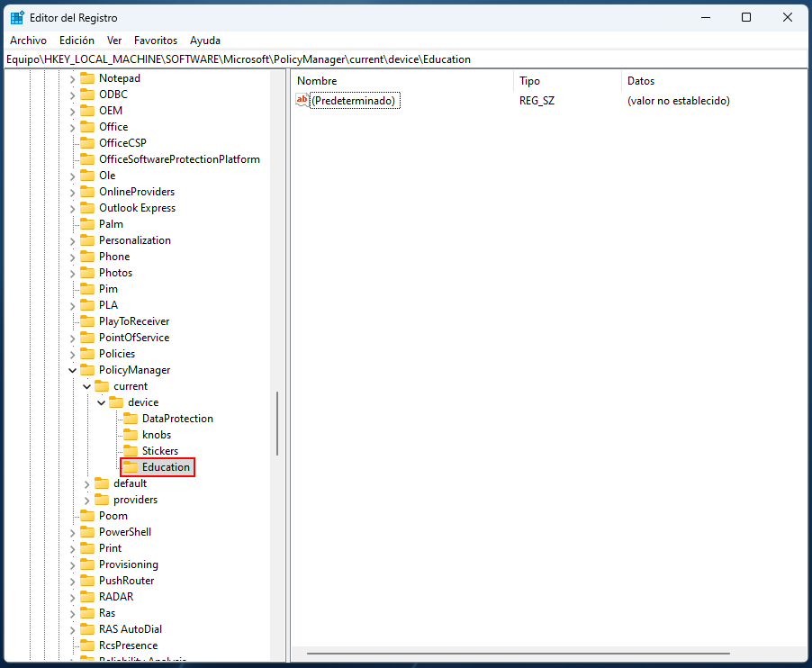
Task: Expand the Print key
Action: [x=73, y=549]
